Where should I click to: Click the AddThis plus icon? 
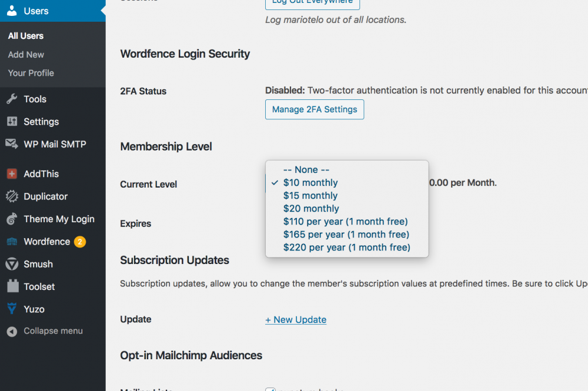[x=12, y=174]
